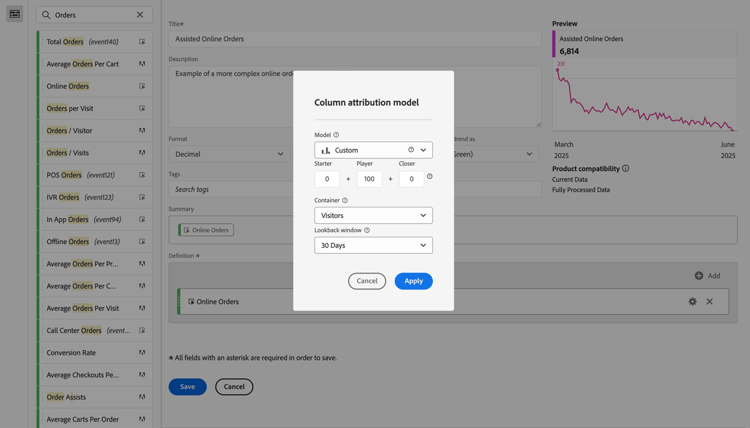The width and height of the screenshot is (750, 428).
Task: Click the icon beside Order Assists
Action: pos(142,396)
